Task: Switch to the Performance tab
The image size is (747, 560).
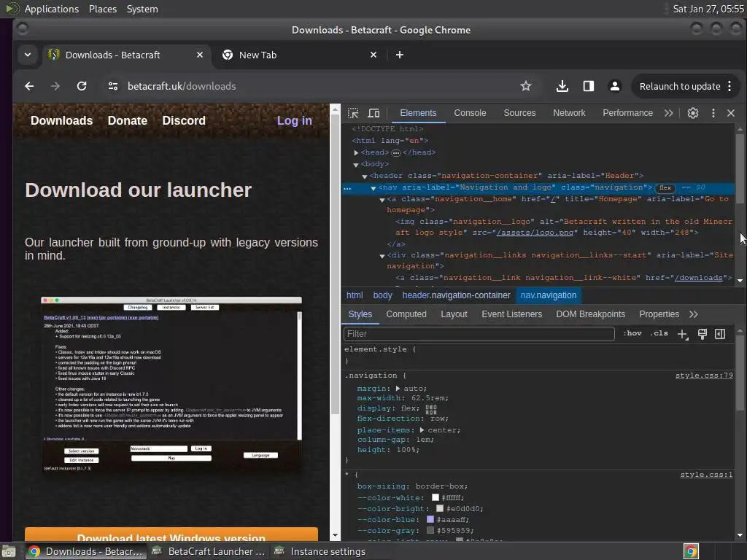Action: 627,113
